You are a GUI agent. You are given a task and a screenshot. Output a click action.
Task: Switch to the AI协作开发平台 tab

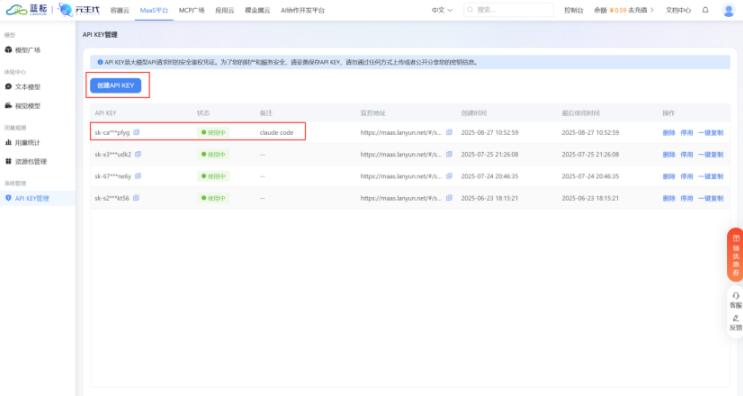[302, 10]
